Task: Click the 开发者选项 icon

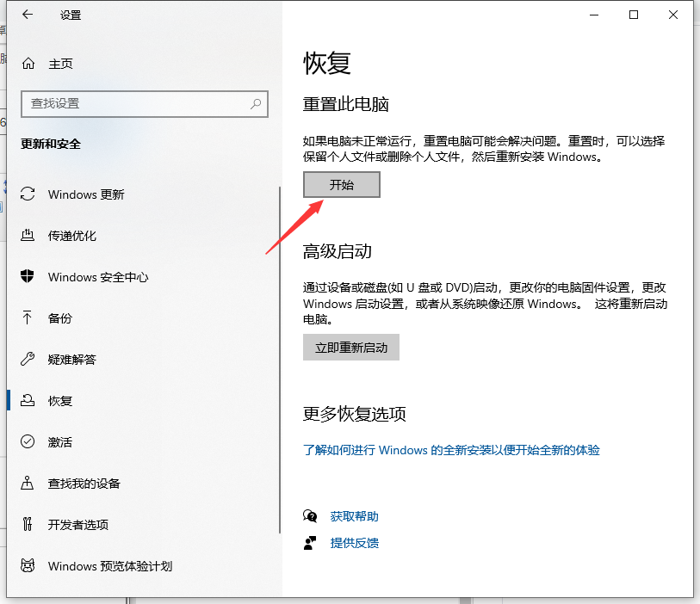Action: [28, 525]
